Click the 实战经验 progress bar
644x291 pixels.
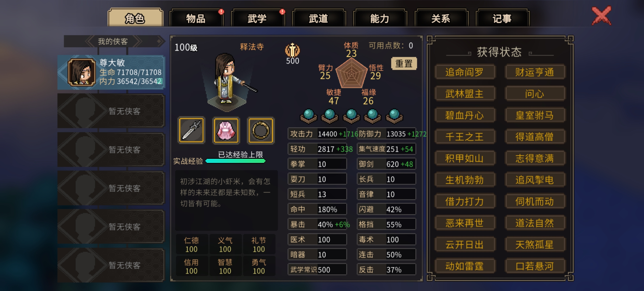(x=235, y=161)
